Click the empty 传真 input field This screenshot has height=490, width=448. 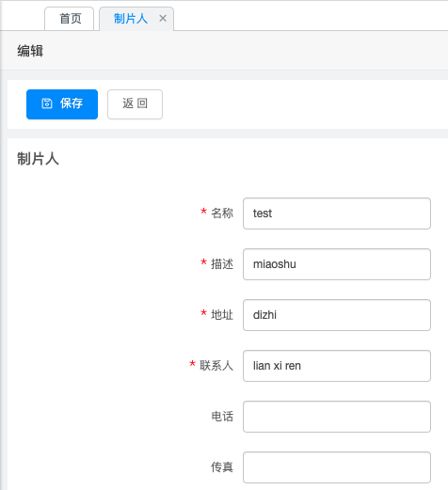[x=337, y=467]
